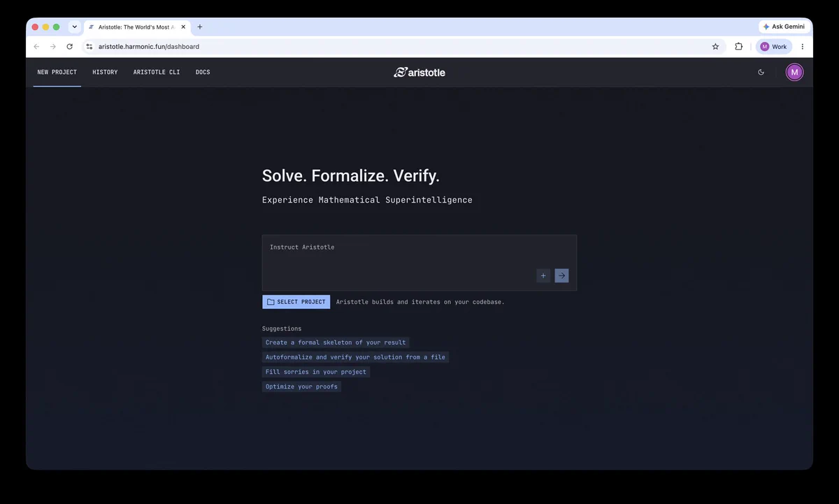Choose 'Create a formal skeleton of your result' suggestion
Viewport: 839px width, 504px height.
click(x=336, y=343)
